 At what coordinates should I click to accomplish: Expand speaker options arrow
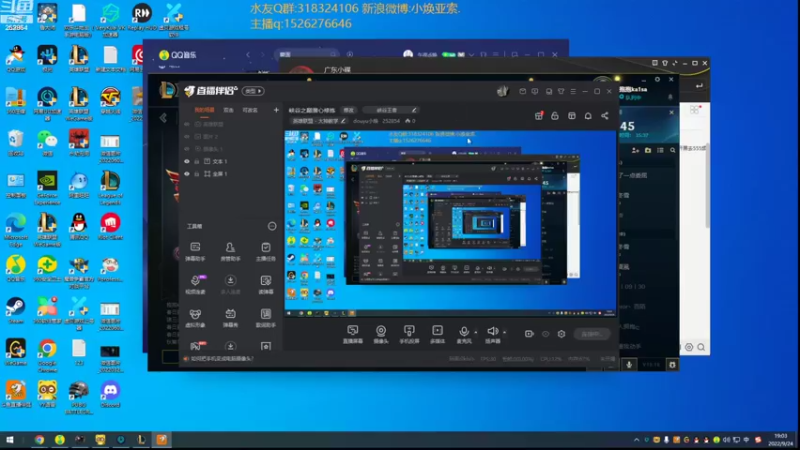click(x=504, y=333)
